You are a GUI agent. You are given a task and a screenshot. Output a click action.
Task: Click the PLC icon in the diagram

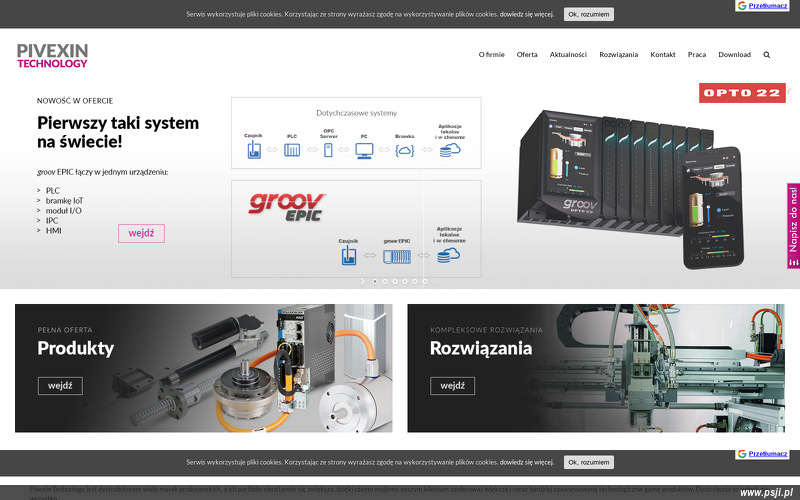(x=292, y=150)
